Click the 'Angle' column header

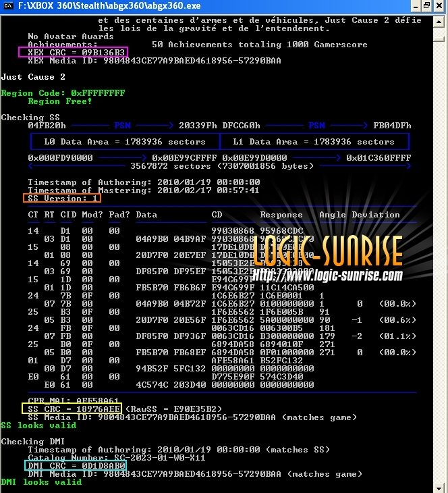tap(333, 215)
